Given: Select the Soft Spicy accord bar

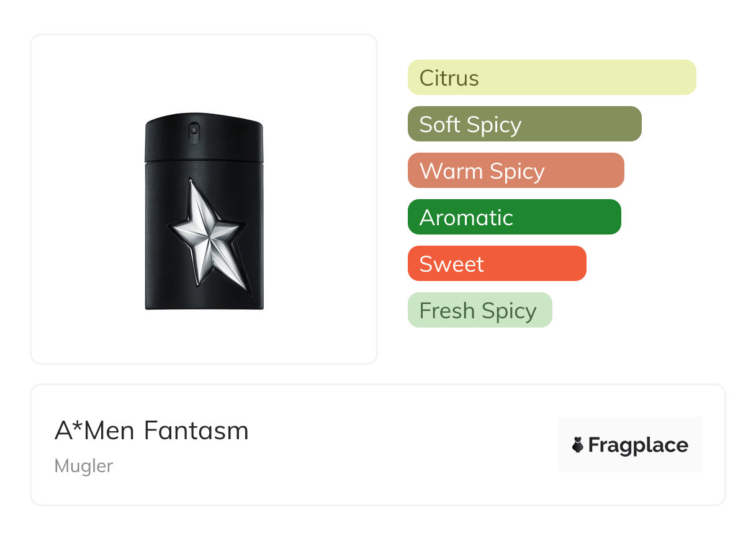Looking at the screenshot, I should tap(524, 124).
